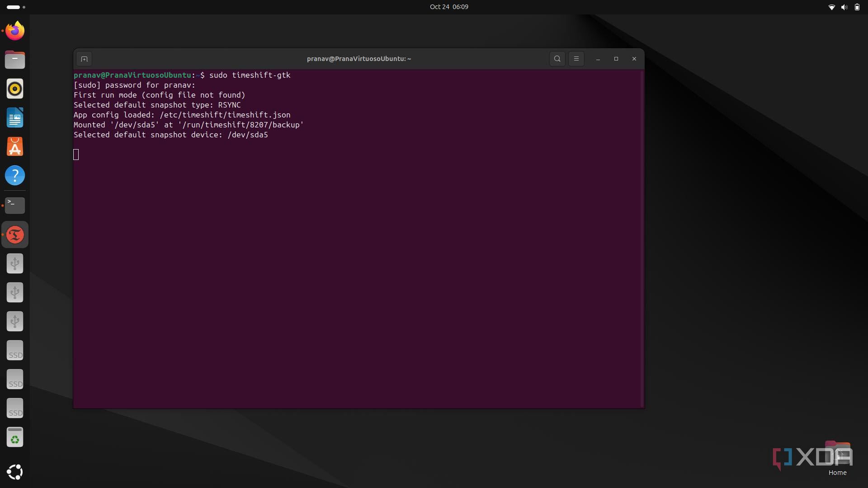868x488 pixels.
Task: Click the battery indicator in the top bar
Action: (x=857, y=7)
